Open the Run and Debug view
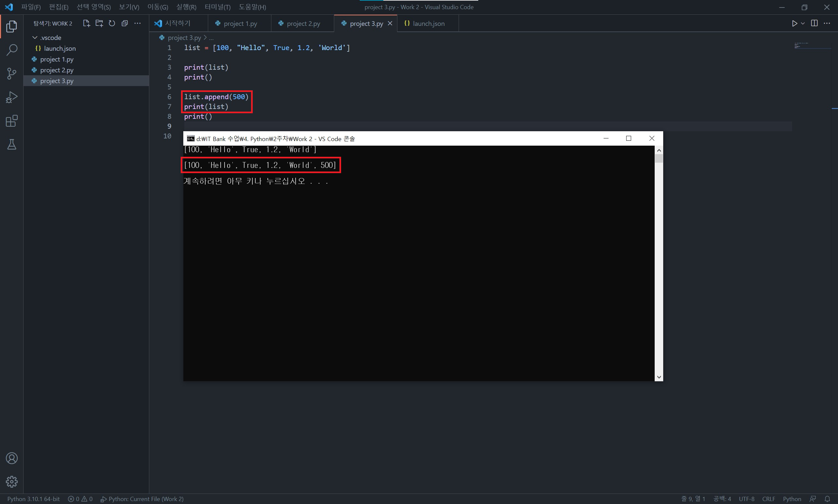Image resolution: width=838 pixels, height=504 pixels. [x=11, y=97]
